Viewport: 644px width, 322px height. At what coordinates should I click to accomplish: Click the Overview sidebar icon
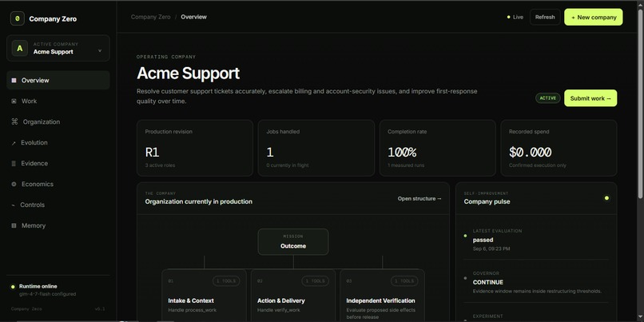pos(14,81)
